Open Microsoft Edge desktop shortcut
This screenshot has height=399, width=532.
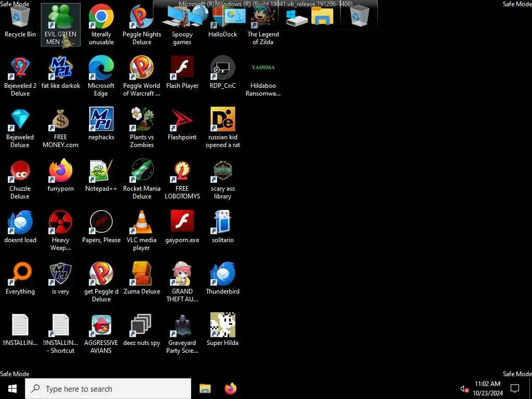click(x=101, y=76)
